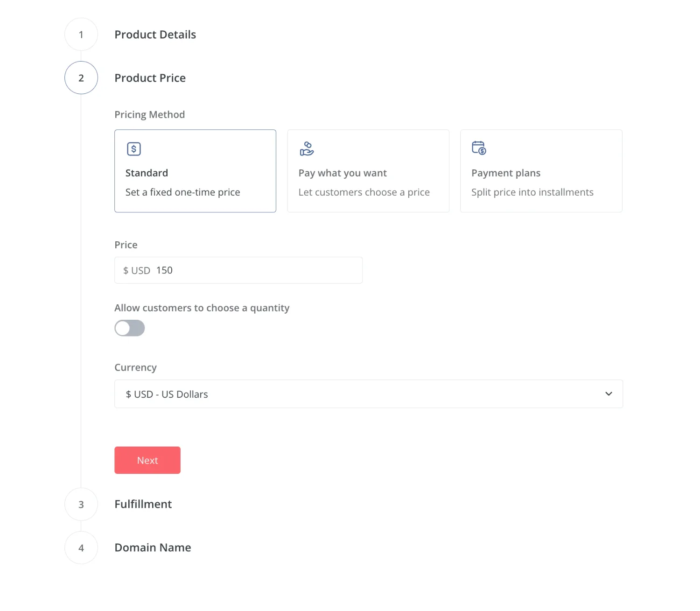This screenshot has height=611, width=700.
Task: Expand the Domain Name section
Action: coord(153,548)
